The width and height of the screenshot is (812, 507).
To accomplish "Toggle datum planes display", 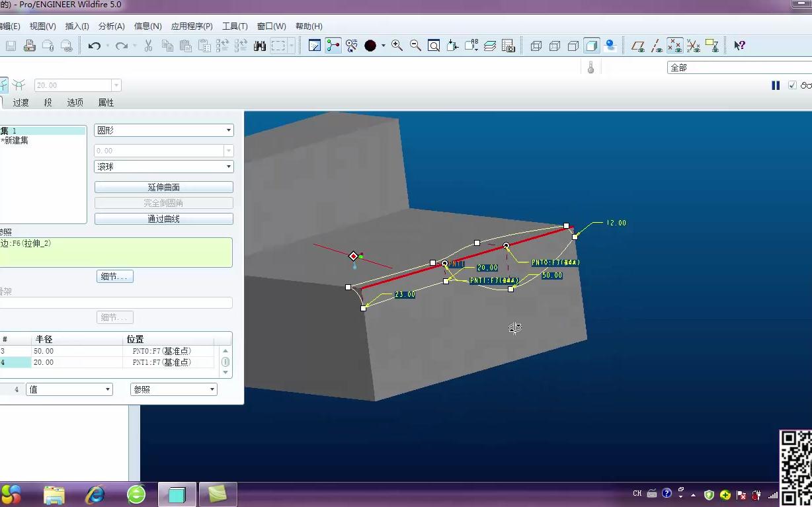I will pos(638,46).
